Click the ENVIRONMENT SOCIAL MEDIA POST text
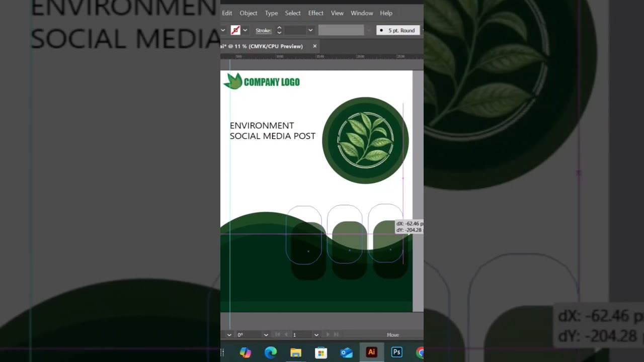Screen dimensions: 644x362 [272, 131]
